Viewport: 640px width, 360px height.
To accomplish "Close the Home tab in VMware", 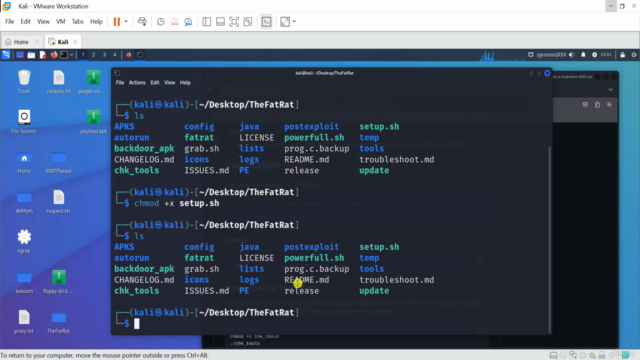I will tap(37, 42).
